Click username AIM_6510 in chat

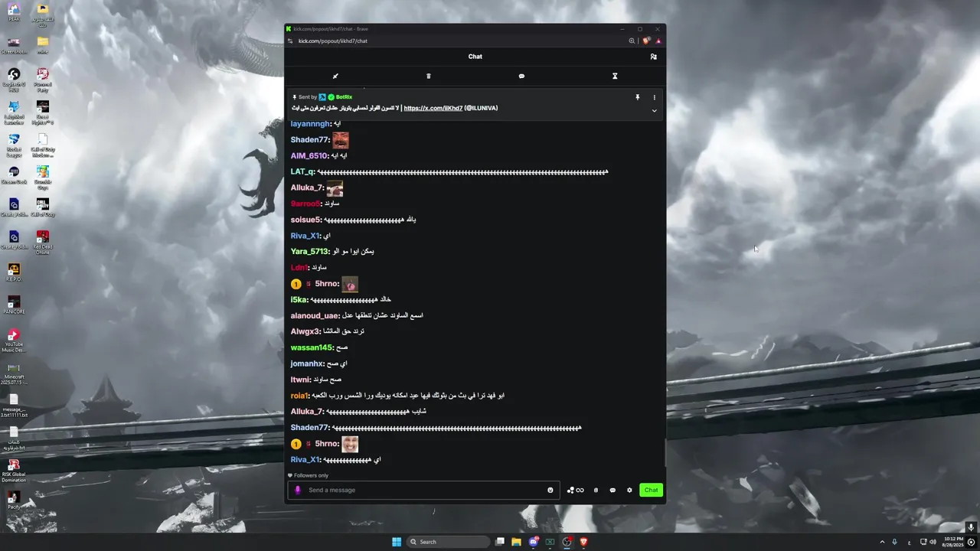(x=309, y=156)
